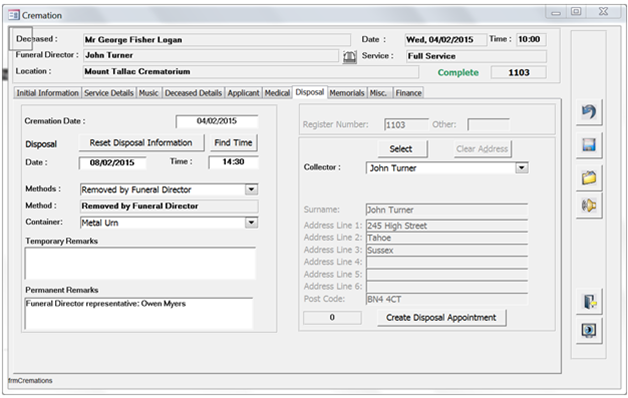Viewport: 628px width, 398px height.
Task: Click the header number field 1103 beside Complete
Action: pyautogui.click(x=519, y=72)
